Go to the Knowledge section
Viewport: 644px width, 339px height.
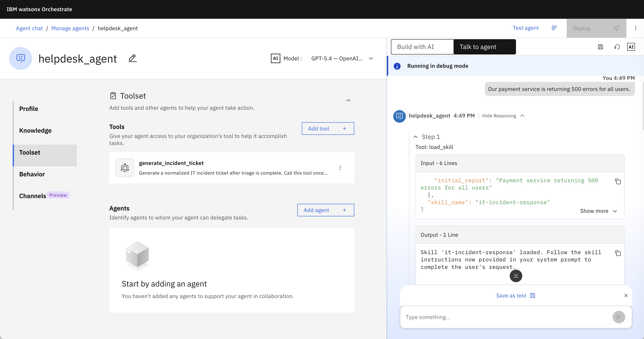click(35, 130)
